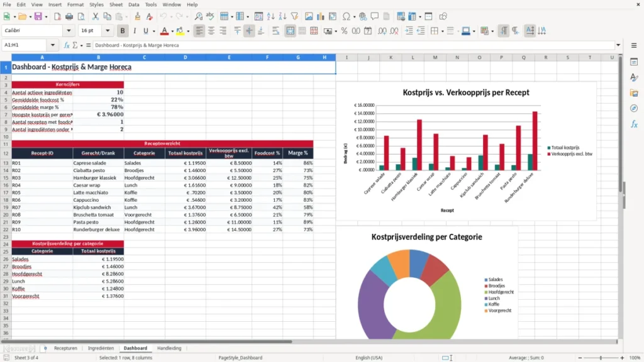644x362 pixels.
Task: Open the underline style dropdown arrow
Action: click(x=154, y=31)
